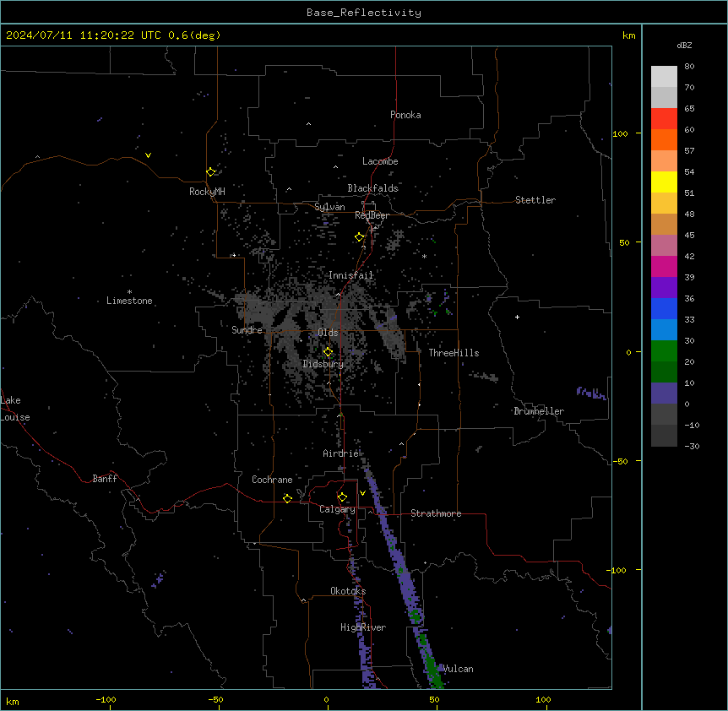This screenshot has height=711, width=728.
Task: Click the Innisfail label
Action: [350, 275]
